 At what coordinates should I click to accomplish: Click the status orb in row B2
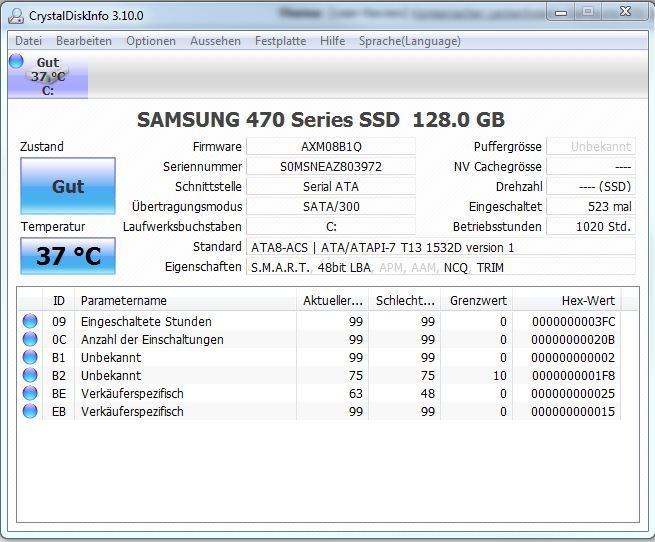click(x=30, y=375)
